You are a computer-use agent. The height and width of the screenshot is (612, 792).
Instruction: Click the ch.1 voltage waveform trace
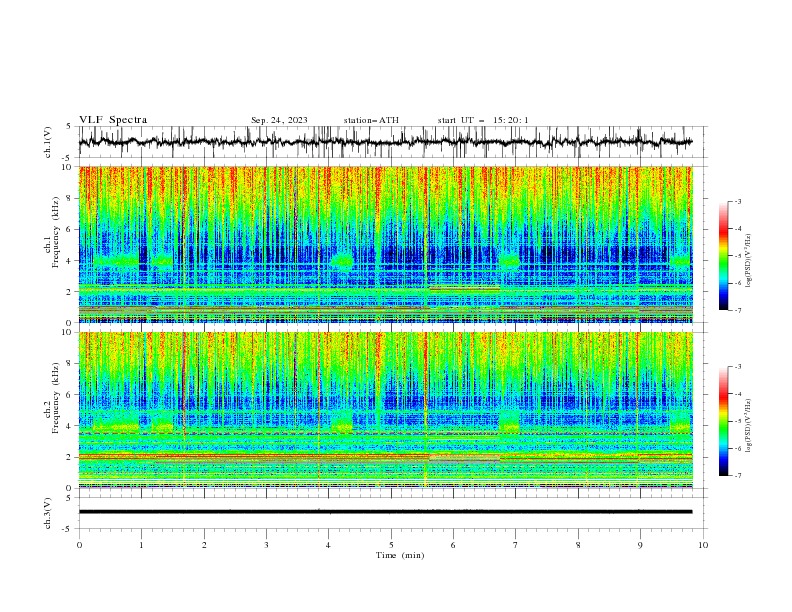(385, 142)
